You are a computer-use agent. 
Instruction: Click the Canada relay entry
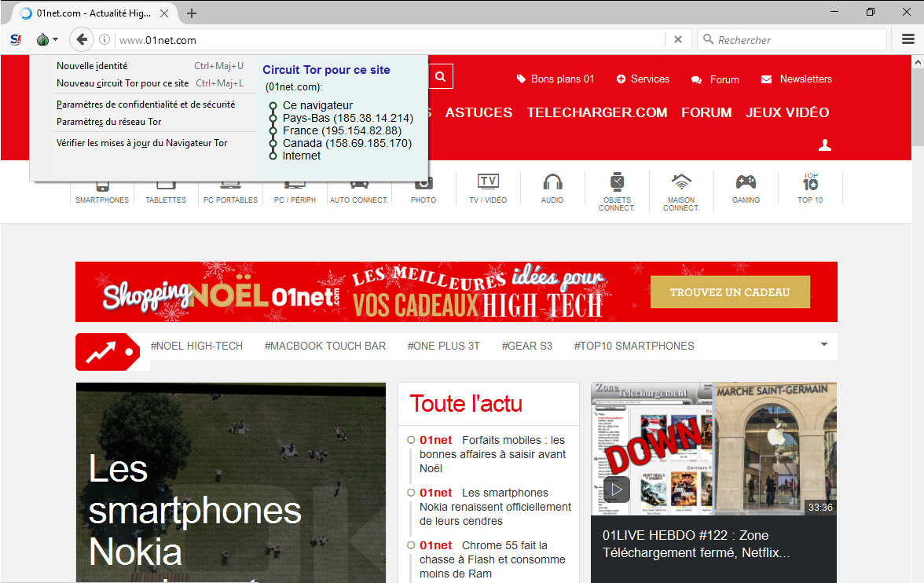(347, 143)
